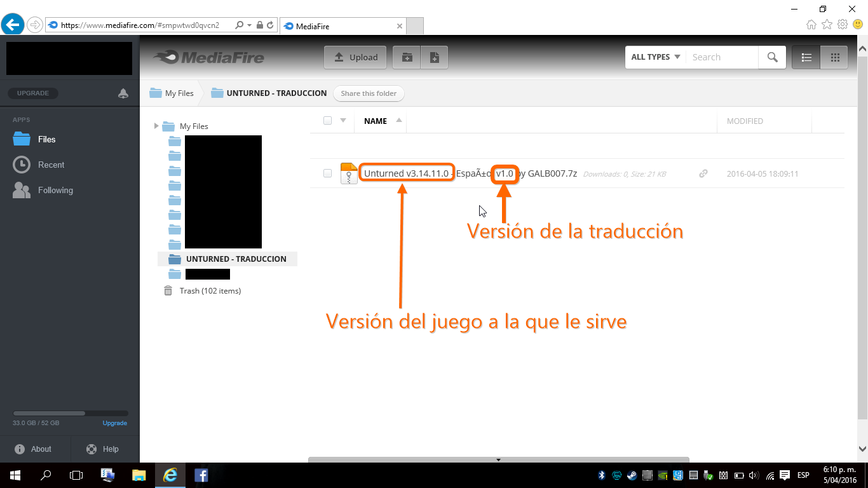Select My Files in the folder tree
This screenshot has height=488, width=868.
click(x=194, y=126)
